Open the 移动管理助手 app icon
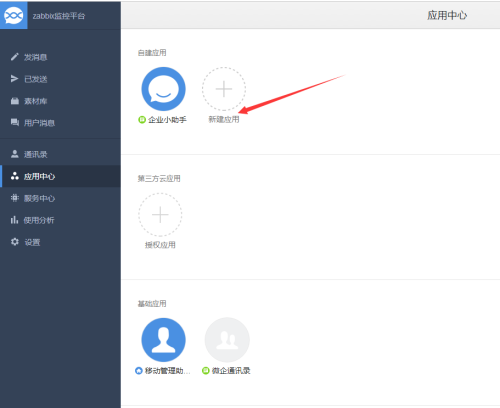 [x=163, y=340]
